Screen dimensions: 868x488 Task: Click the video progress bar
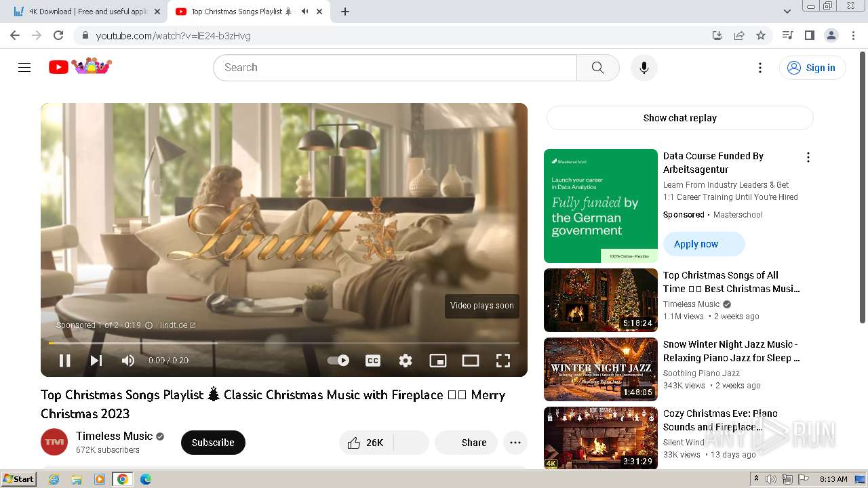(x=284, y=343)
